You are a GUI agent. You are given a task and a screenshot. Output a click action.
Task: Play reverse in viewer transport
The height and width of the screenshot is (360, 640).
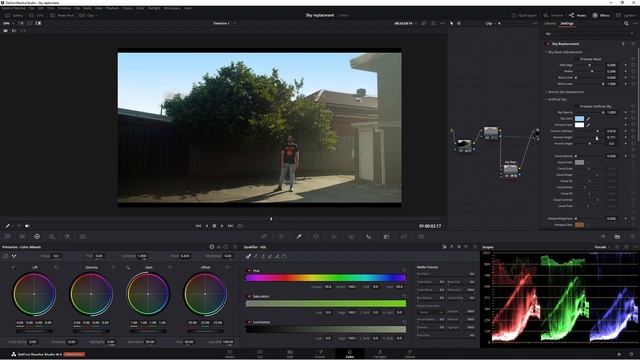(207, 226)
